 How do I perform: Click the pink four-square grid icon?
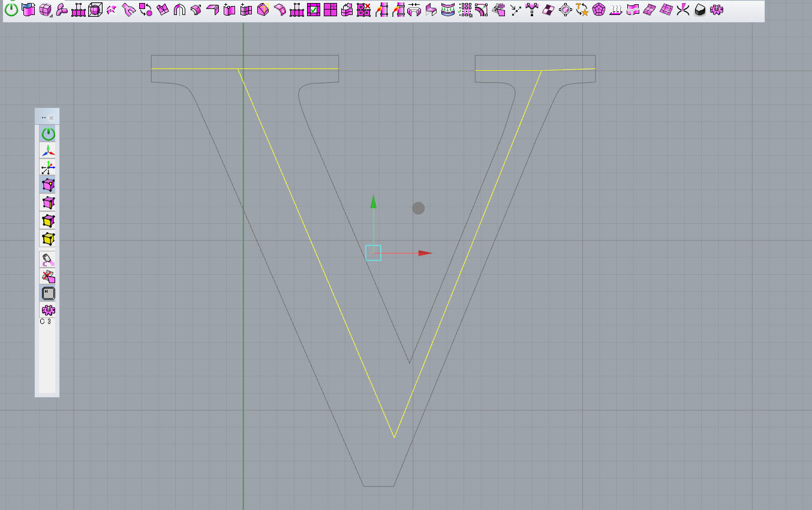(330, 10)
